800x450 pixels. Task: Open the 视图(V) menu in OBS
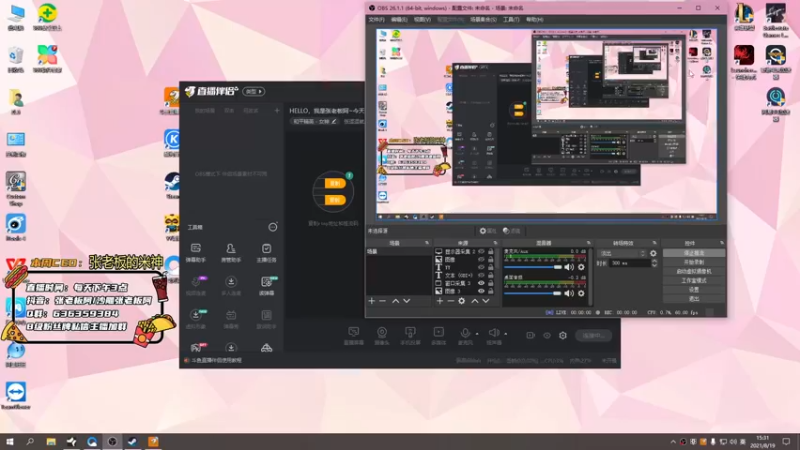[422, 19]
